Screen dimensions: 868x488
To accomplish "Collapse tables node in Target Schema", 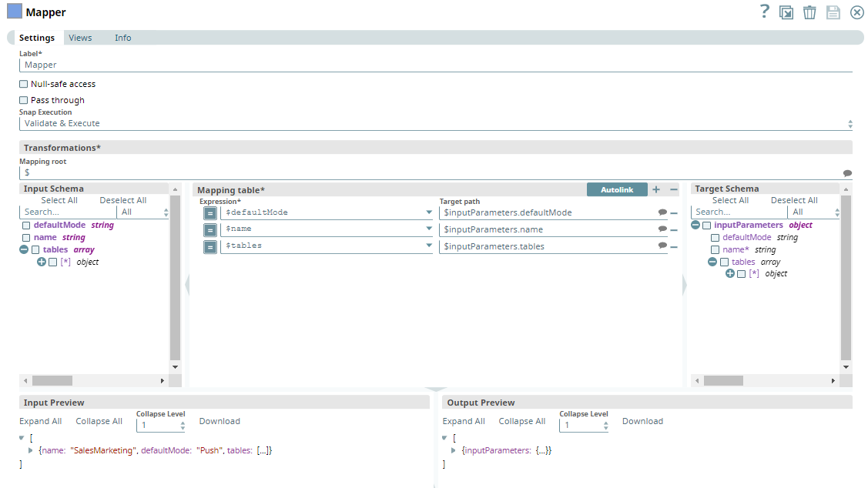I will pyautogui.click(x=712, y=262).
